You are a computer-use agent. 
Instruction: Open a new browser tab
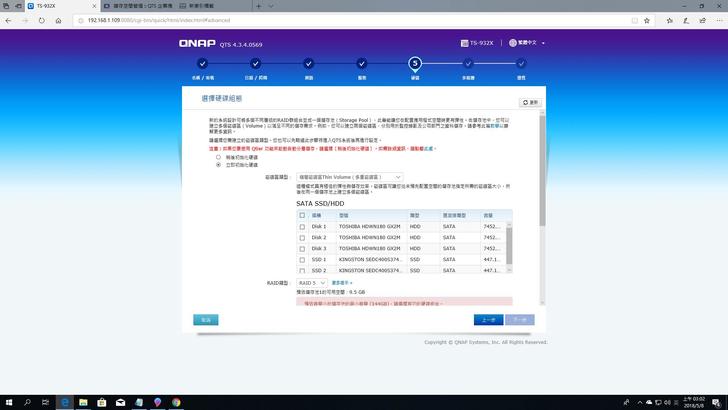[x=259, y=6]
